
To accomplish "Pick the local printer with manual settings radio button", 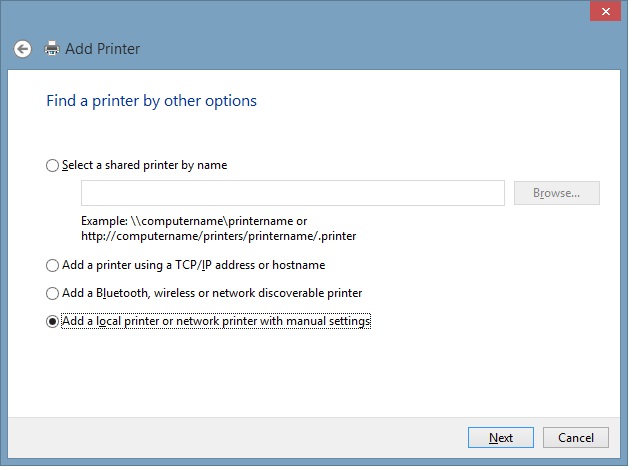I will (x=53, y=322).
